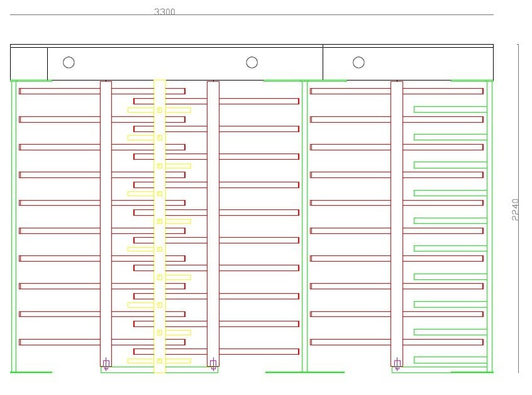Select the leftmost red vertical rotor post

[106, 220]
